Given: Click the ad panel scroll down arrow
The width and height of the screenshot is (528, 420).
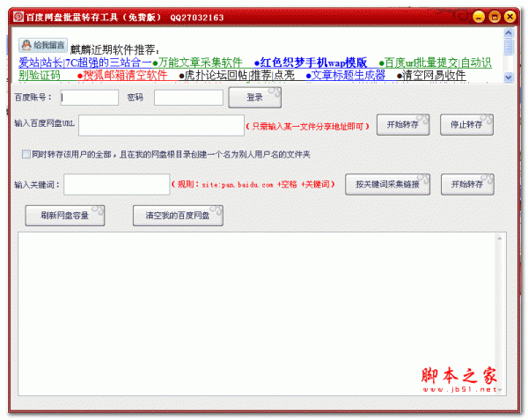Looking at the screenshot, I should [x=508, y=77].
